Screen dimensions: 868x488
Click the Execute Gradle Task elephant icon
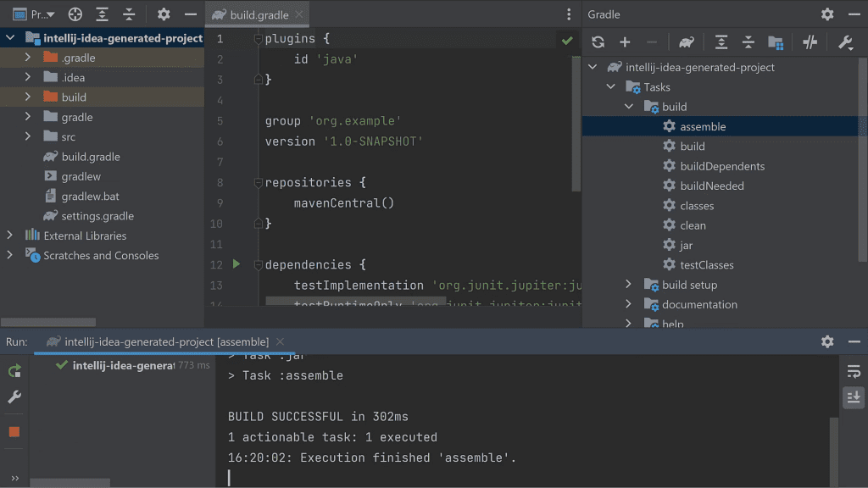coord(686,42)
